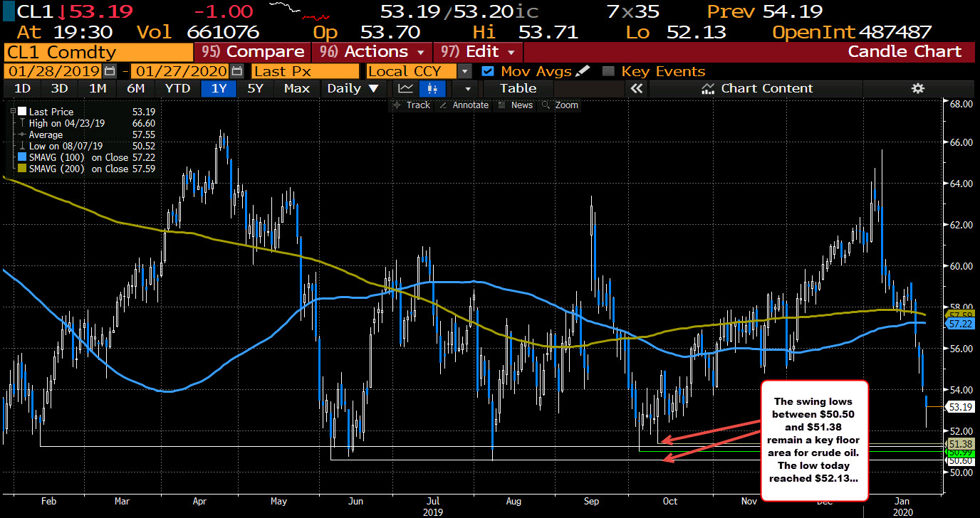Screen dimensions: 980x518
Task: Switch to Table view
Action: (x=518, y=88)
